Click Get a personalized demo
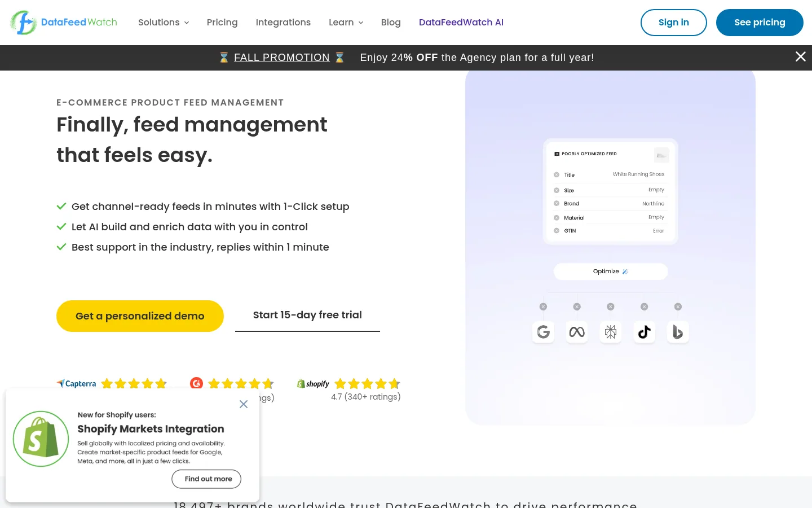The image size is (812, 508). pos(140,316)
